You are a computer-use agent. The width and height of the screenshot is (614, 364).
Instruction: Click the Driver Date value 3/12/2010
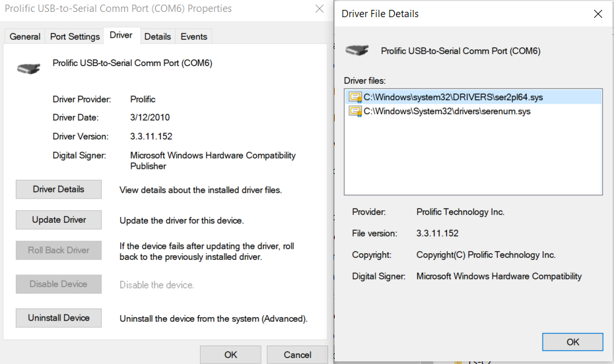point(150,117)
